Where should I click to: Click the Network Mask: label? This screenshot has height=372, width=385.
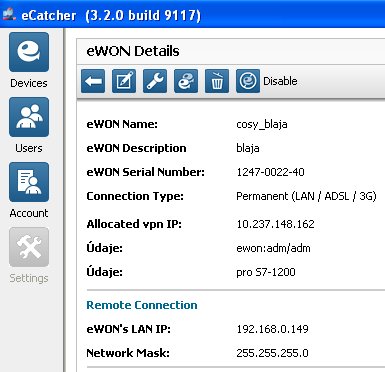[128, 353]
